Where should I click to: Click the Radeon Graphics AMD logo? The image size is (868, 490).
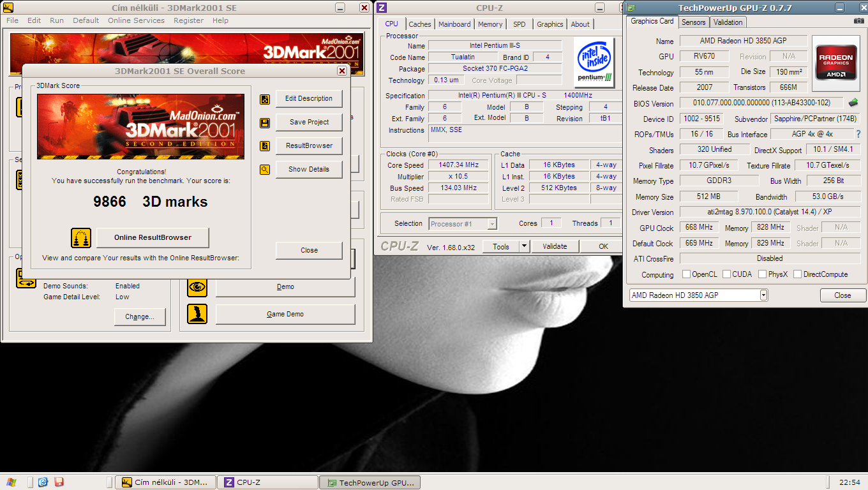836,63
